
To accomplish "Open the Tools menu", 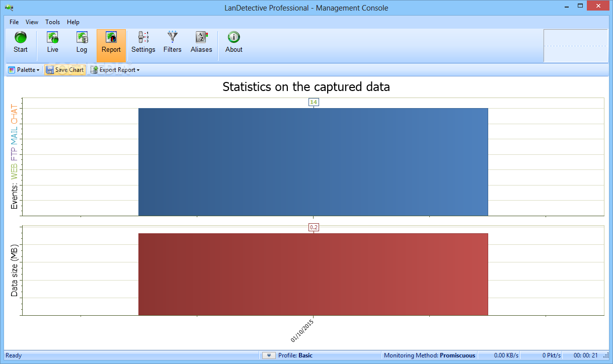I will [52, 22].
